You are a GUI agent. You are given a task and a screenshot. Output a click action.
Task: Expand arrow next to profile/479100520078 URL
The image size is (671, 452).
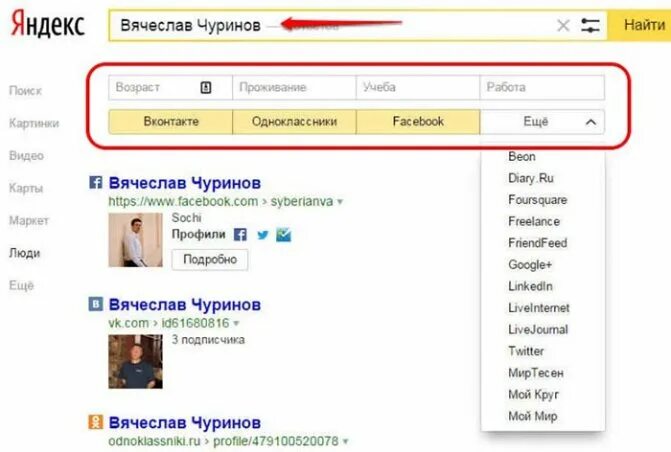345,441
